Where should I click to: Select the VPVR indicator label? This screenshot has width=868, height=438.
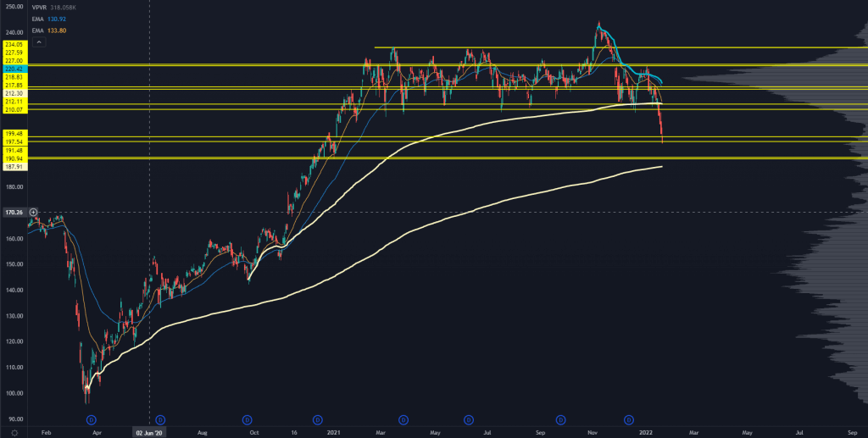click(x=40, y=8)
